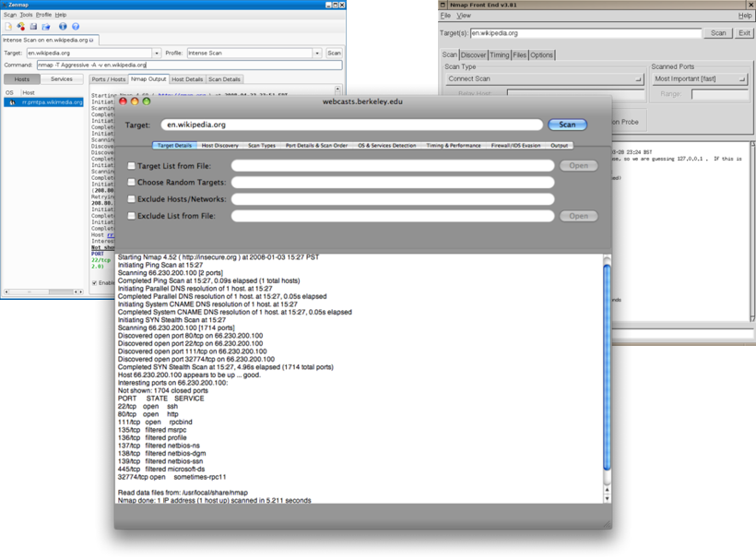Click the Open Scan folder icon in Zenmap

pyautogui.click(x=46, y=27)
